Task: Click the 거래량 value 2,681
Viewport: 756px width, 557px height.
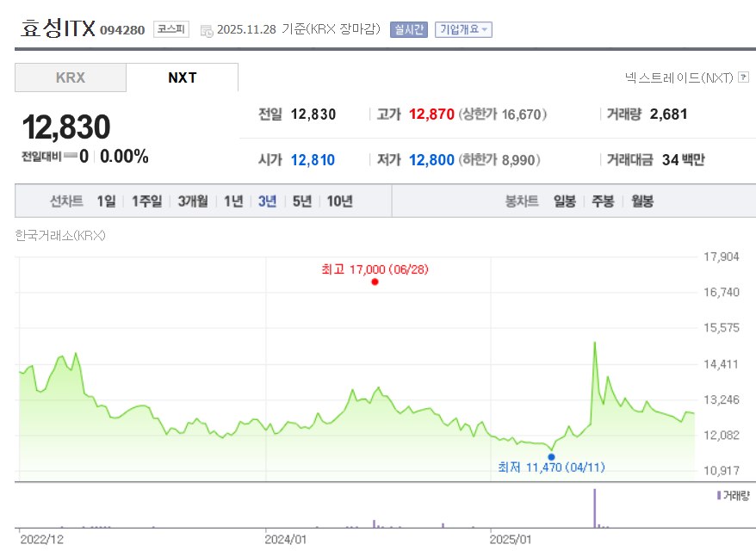Action: pos(668,114)
